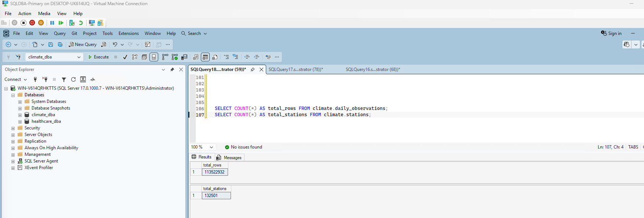Toggle Results to Text mode
644x218 pixels.
coord(196,57)
